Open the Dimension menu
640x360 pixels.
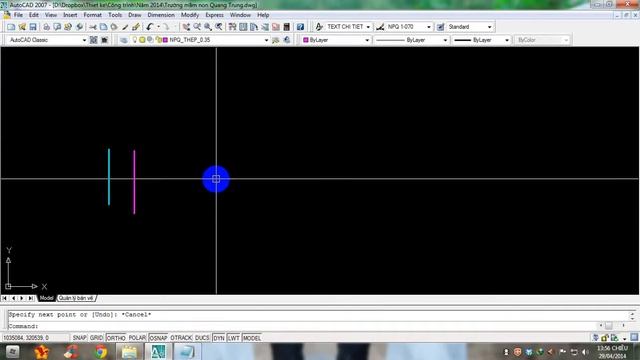[161, 15]
